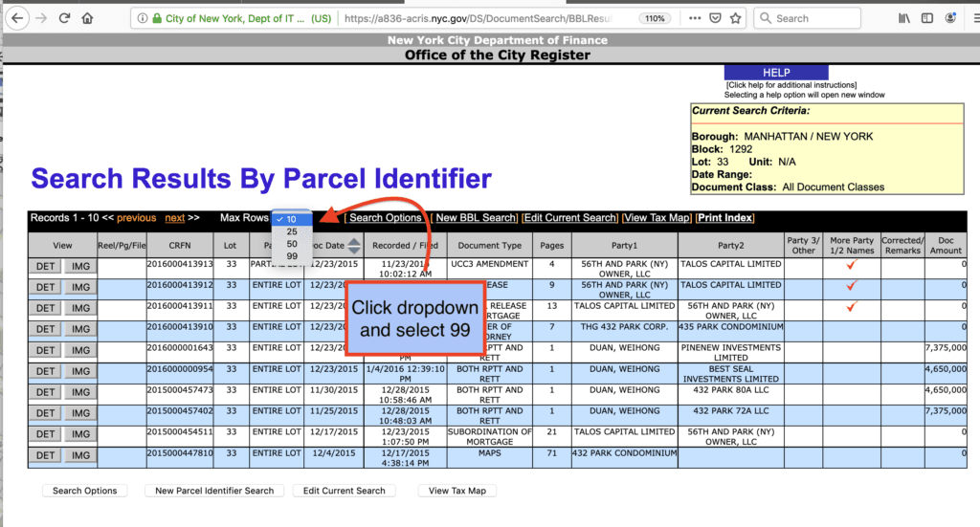Click the bottom View Tax Map button
This screenshot has height=527, width=980.
pos(457,491)
